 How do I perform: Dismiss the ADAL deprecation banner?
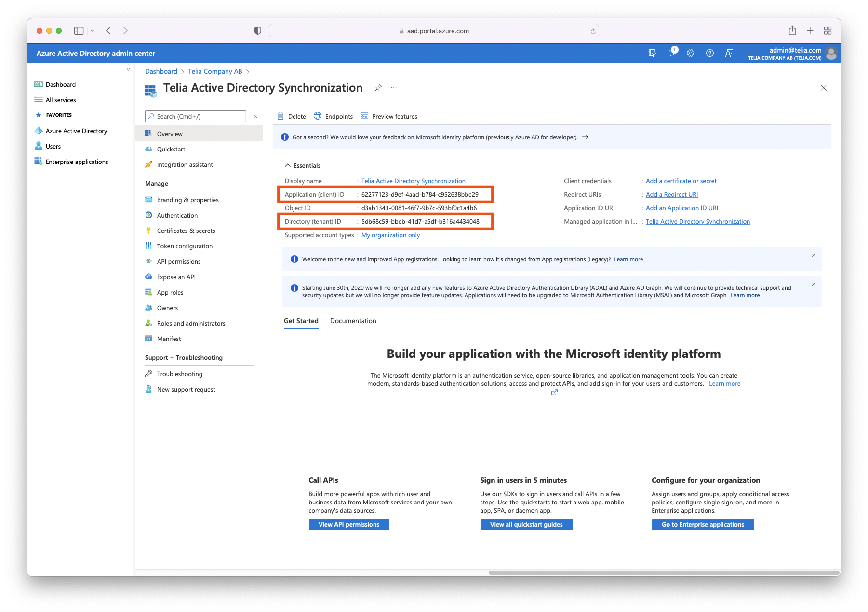tap(814, 284)
